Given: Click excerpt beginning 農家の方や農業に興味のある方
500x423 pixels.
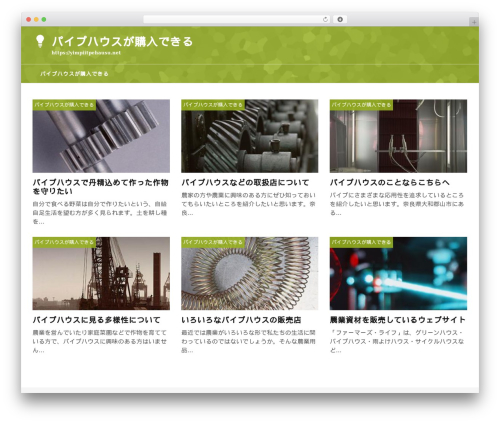Looking at the screenshot, I should click(248, 204).
